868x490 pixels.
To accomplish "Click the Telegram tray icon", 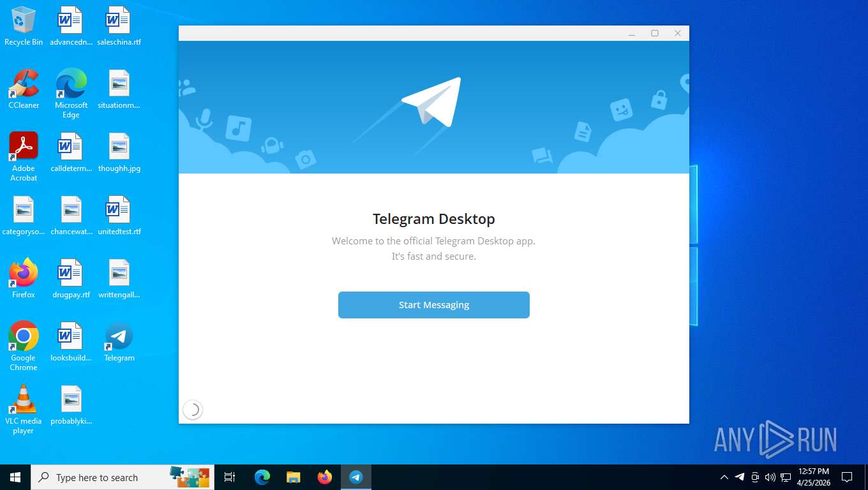I will pyautogui.click(x=740, y=477).
